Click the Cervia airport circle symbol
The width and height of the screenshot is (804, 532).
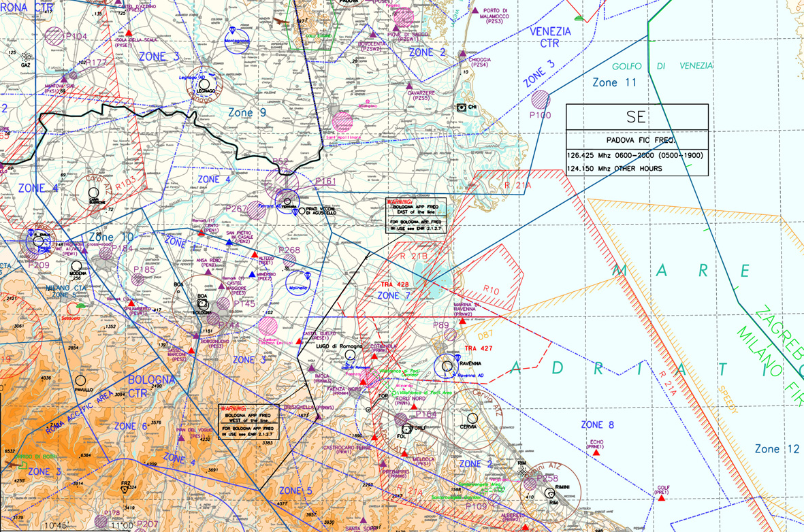point(472,418)
